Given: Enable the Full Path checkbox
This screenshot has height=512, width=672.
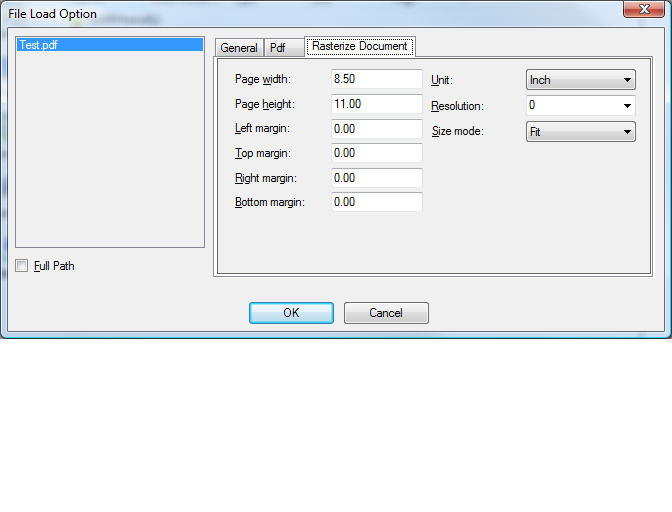Looking at the screenshot, I should [22, 266].
